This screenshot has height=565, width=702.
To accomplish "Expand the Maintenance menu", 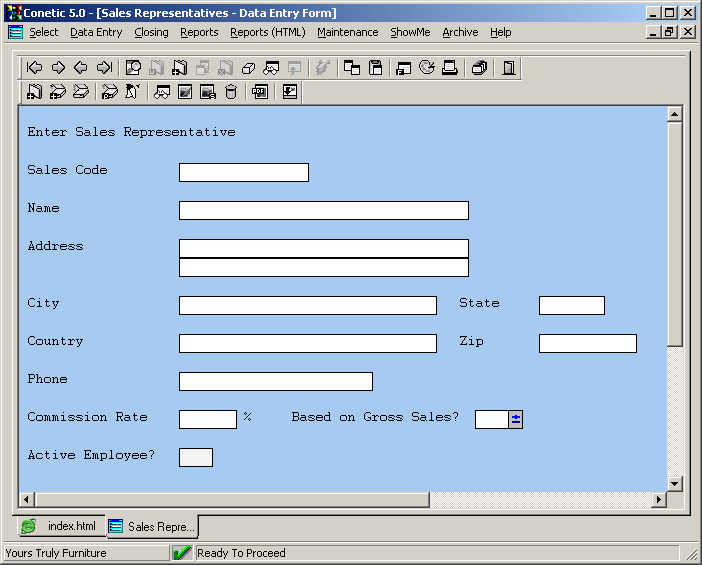I will (x=347, y=32).
